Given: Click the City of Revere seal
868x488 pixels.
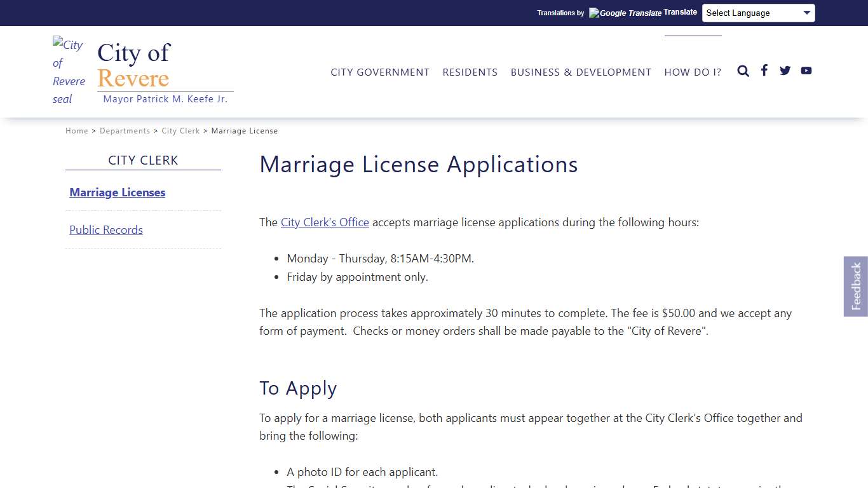Looking at the screenshot, I should [x=68, y=71].
